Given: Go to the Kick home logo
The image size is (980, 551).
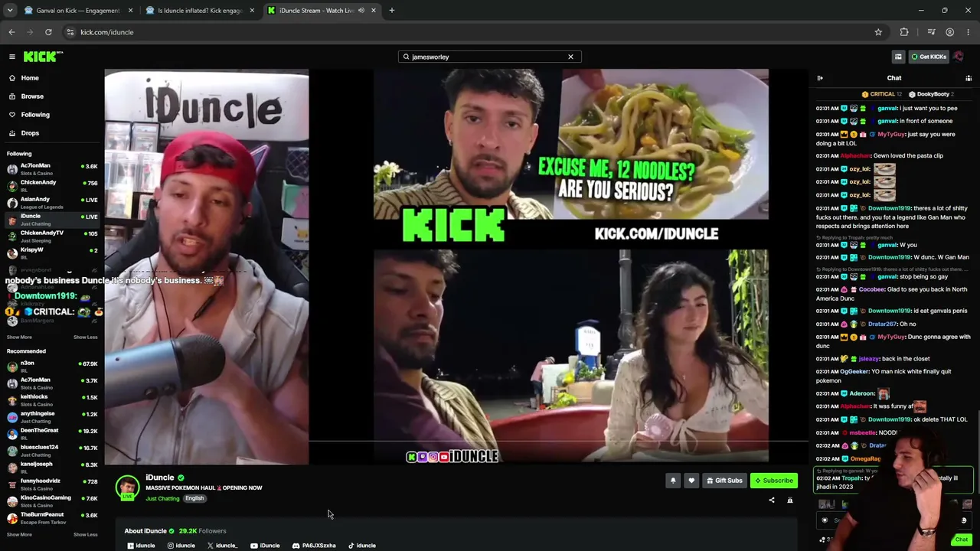Looking at the screenshot, I should [43, 57].
